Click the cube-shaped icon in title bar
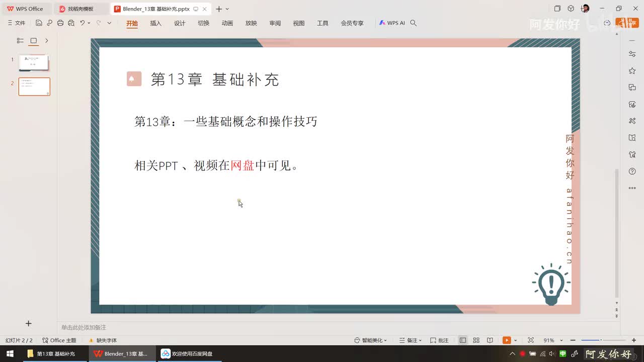The width and height of the screenshot is (644, 362). [571, 9]
